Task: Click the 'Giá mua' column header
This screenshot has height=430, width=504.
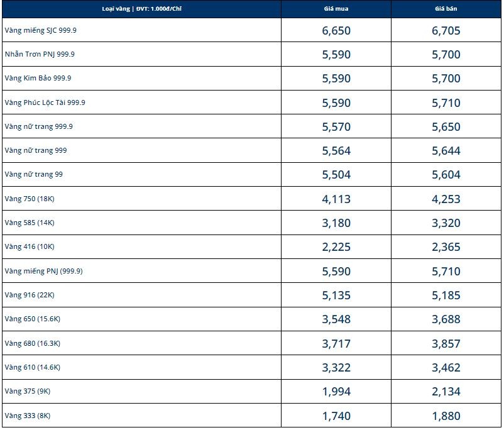Action: pyautogui.click(x=336, y=9)
